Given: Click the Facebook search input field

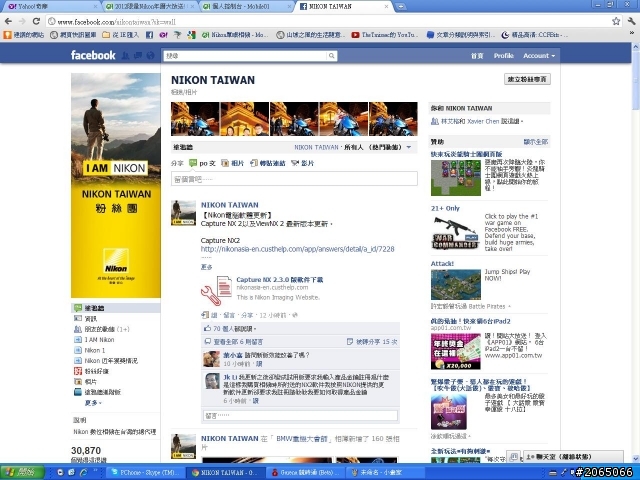Looking at the screenshot, I should click(x=245, y=56).
